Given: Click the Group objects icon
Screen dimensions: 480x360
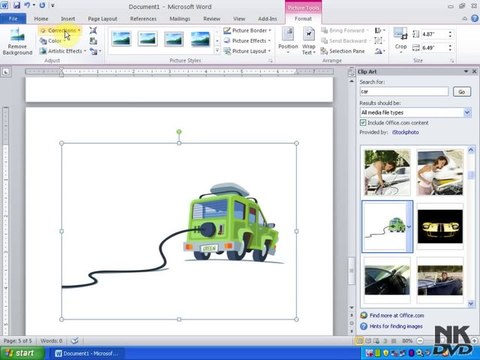Looking at the screenshot, I should coord(378,41).
